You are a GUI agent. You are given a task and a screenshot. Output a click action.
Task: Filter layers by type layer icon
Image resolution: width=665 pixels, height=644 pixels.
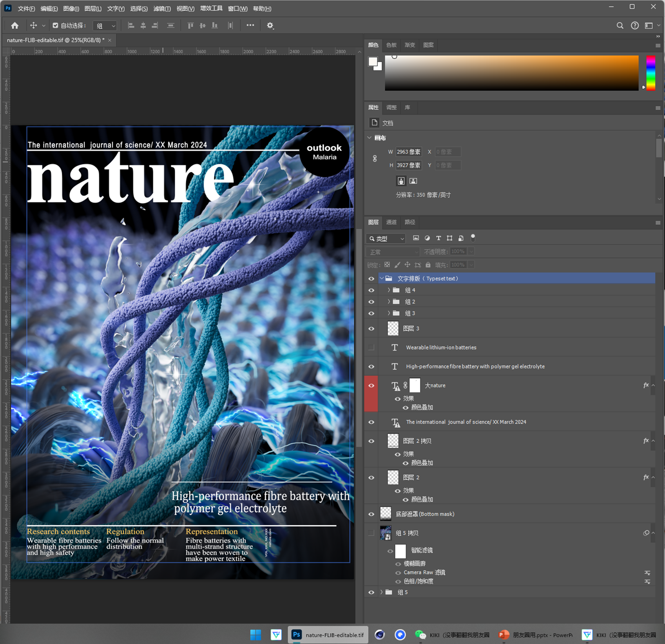coord(438,238)
